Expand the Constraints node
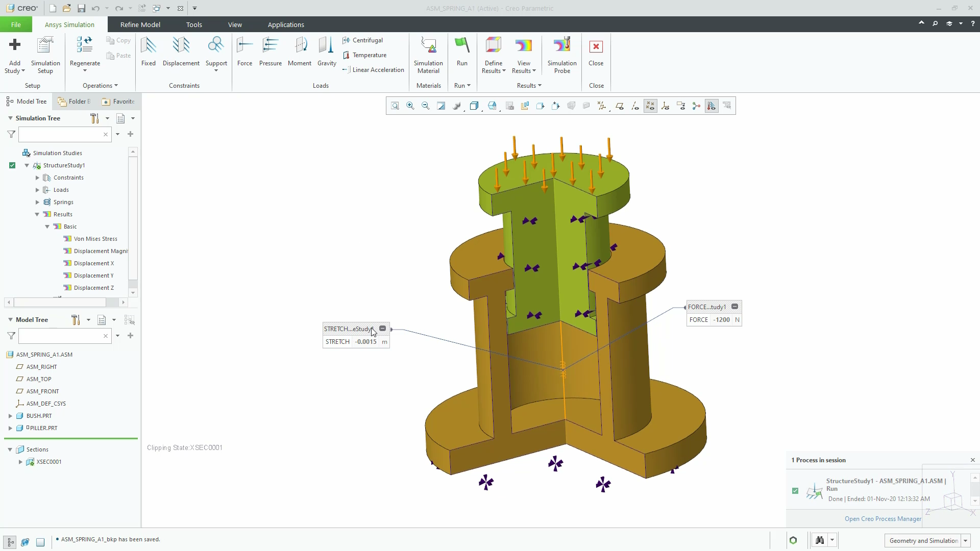Viewport: 980px width, 551px height. pos(37,178)
